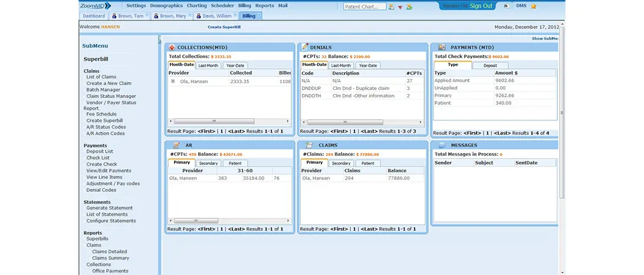This screenshot has width=644, height=275.
Task: Open the Demographics menu
Action: (166, 6)
